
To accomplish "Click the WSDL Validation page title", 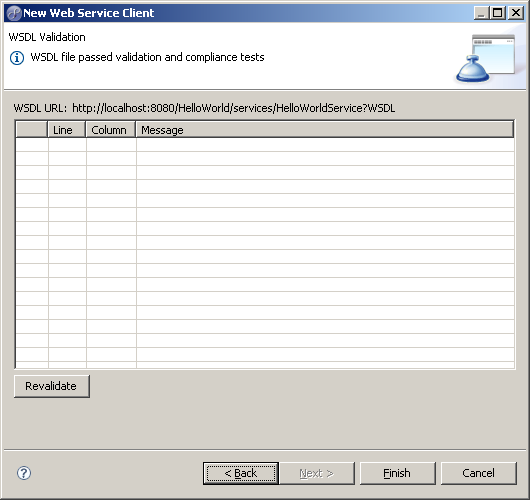I will point(47,37).
